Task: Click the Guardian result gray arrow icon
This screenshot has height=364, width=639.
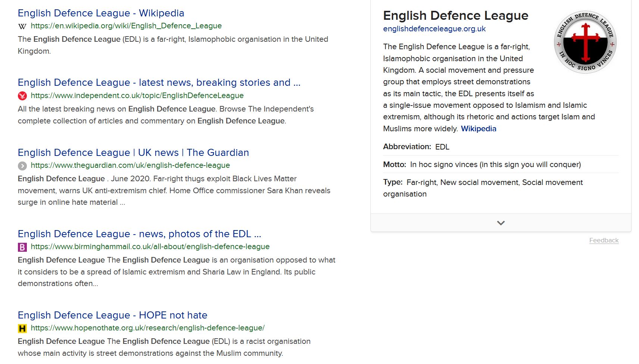Action: (22, 166)
